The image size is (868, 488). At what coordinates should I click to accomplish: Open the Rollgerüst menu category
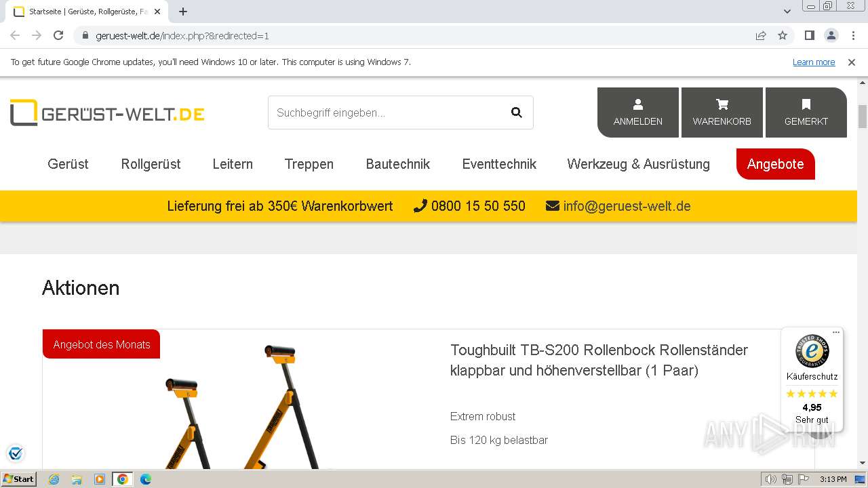coord(151,164)
